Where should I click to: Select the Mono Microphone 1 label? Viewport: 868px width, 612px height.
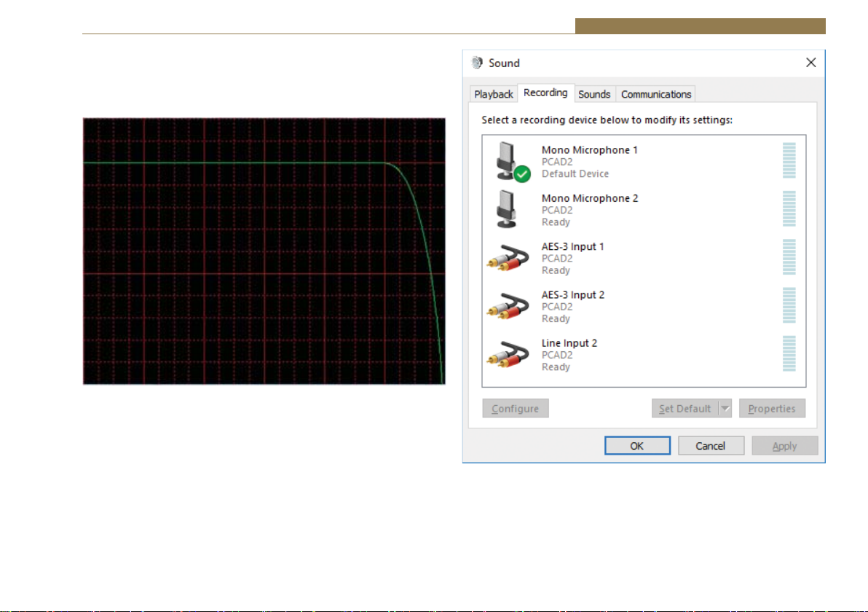[590, 149]
